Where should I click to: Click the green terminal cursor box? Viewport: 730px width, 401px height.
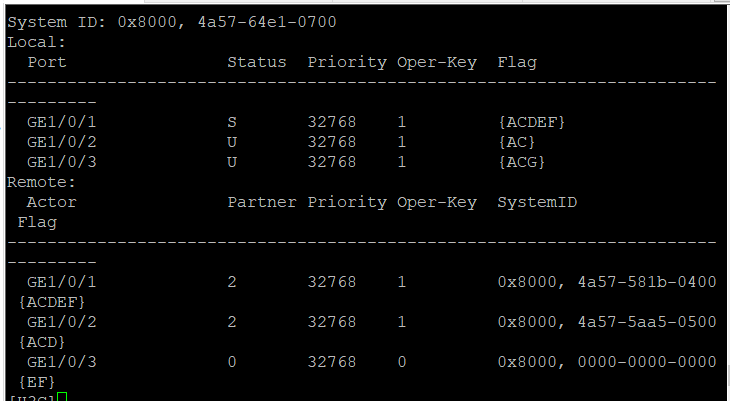click(x=62, y=398)
